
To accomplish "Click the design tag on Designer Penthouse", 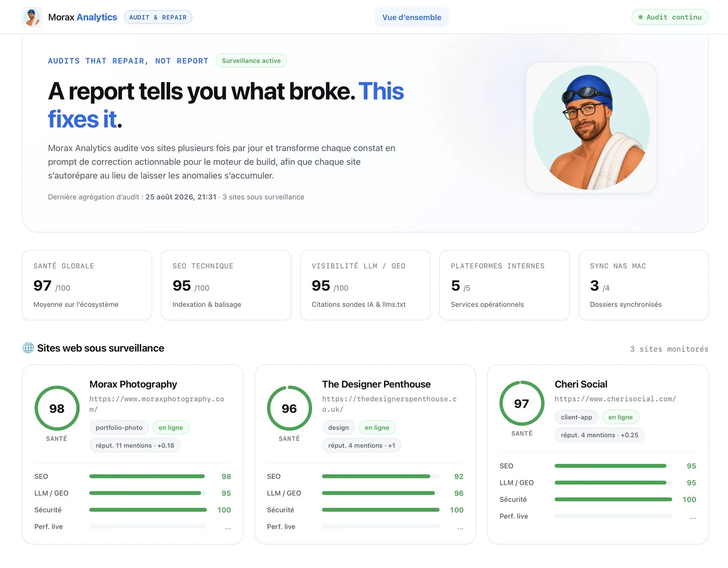I will 339,427.
